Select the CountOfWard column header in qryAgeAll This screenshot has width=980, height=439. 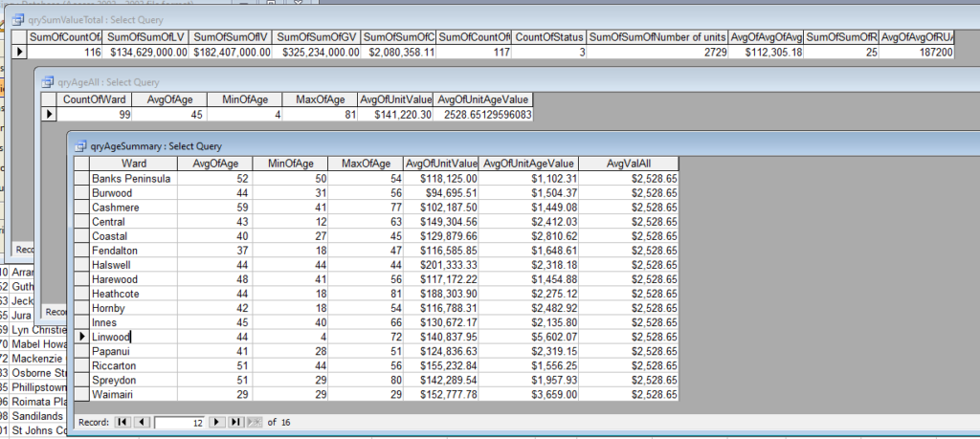tap(95, 99)
